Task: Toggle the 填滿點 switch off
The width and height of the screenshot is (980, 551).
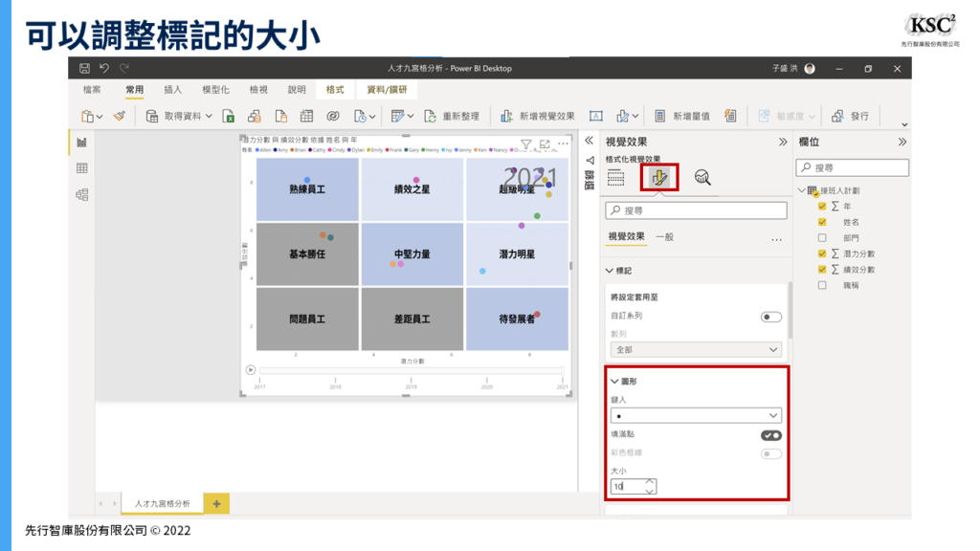Action: tap(771, 435)
